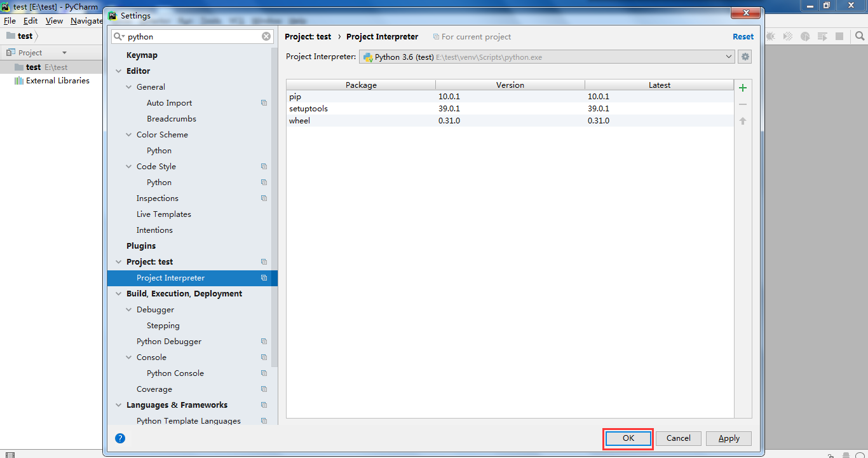
Task: Click the External Libraries bars icon
Action: (x=19, y=81)
